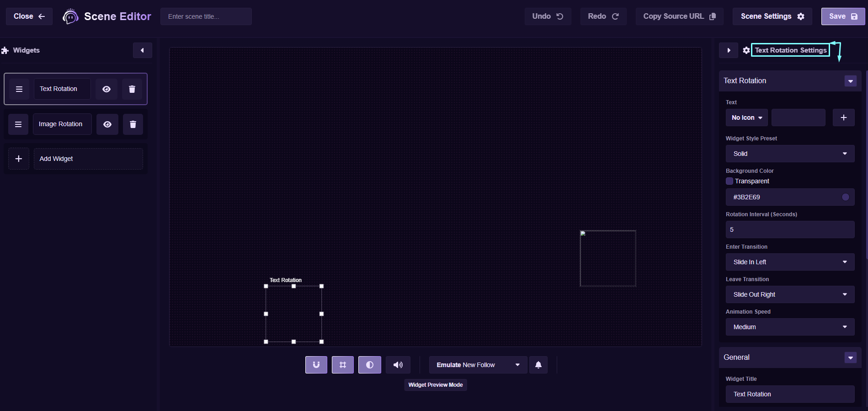Viewport: 868px width, 411px height.
Task: Select Image Rotation widget in list
Action: pyautogui.click(x=62, y=124)
